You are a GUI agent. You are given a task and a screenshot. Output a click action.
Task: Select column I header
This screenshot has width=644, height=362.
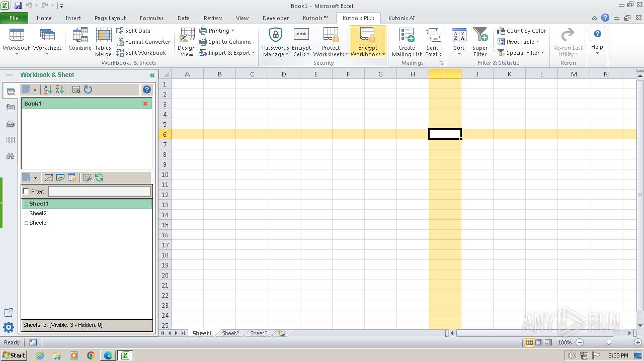pyautogui.click(x=445, y=74)
